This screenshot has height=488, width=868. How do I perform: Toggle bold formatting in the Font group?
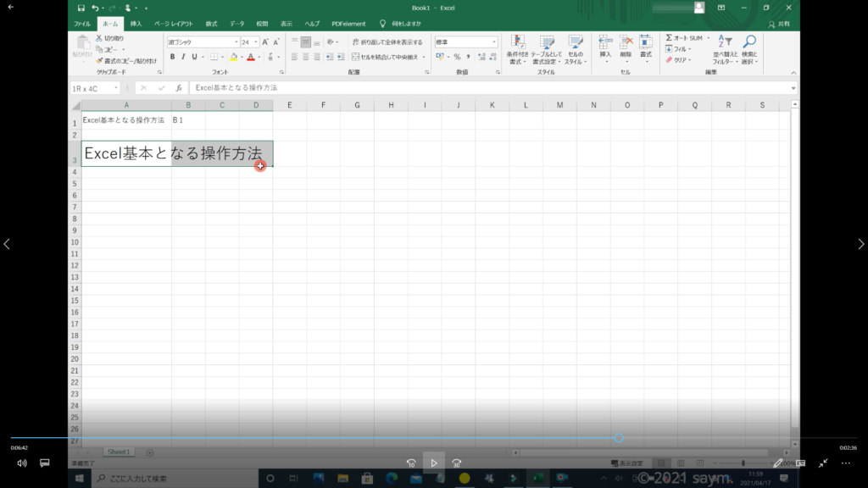(172, 57)
